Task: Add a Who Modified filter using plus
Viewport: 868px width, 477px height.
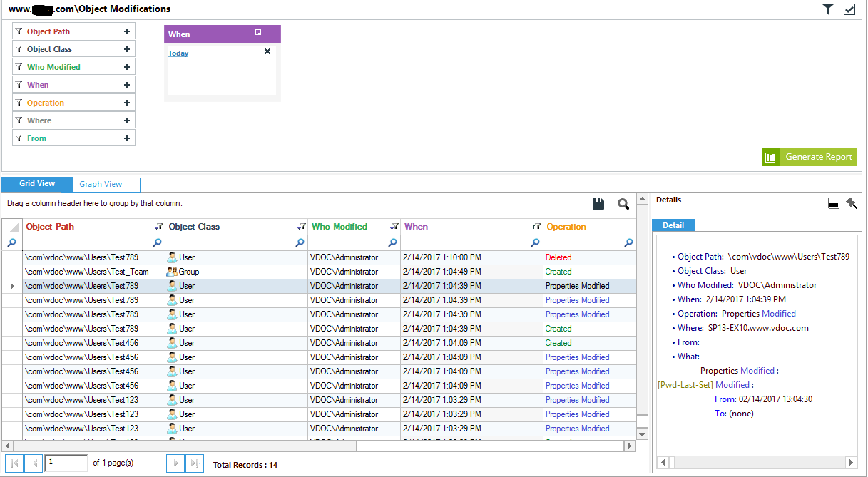Action: tap(126, 67)
